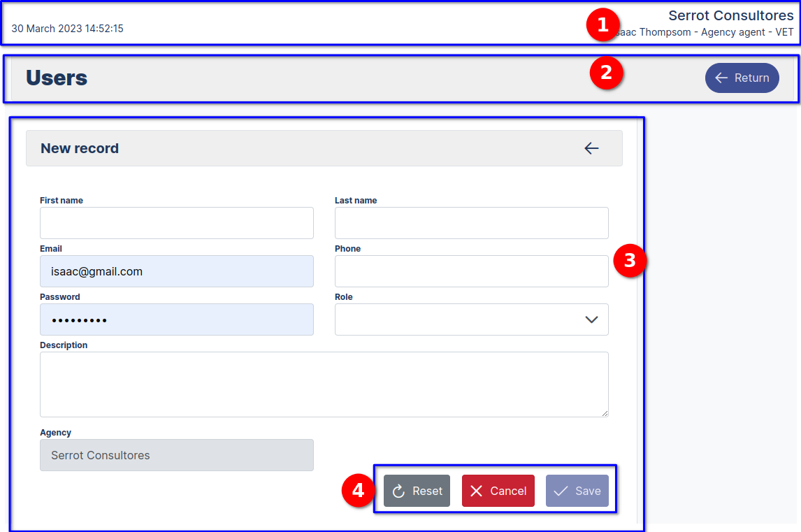Select the Email field containing isaac@gmail.com
This screenshot has height=532, width=801.
pos(176,271)
